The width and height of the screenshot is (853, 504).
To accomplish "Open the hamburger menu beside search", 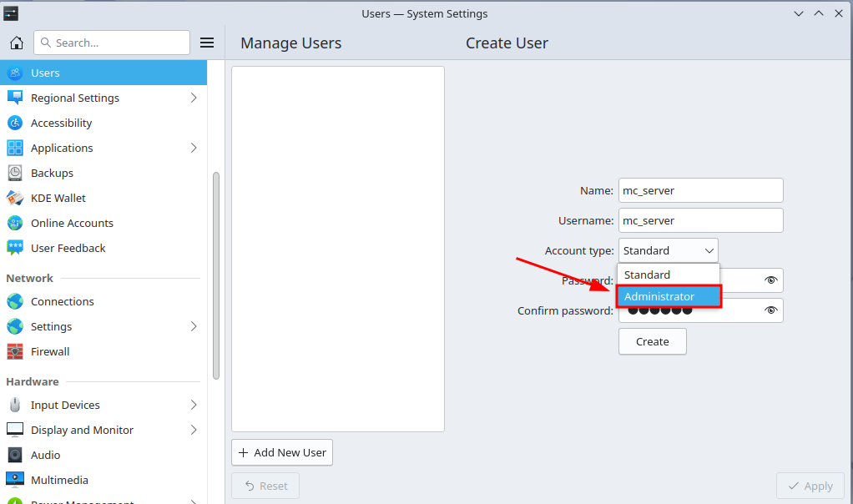I will [207, 43].
